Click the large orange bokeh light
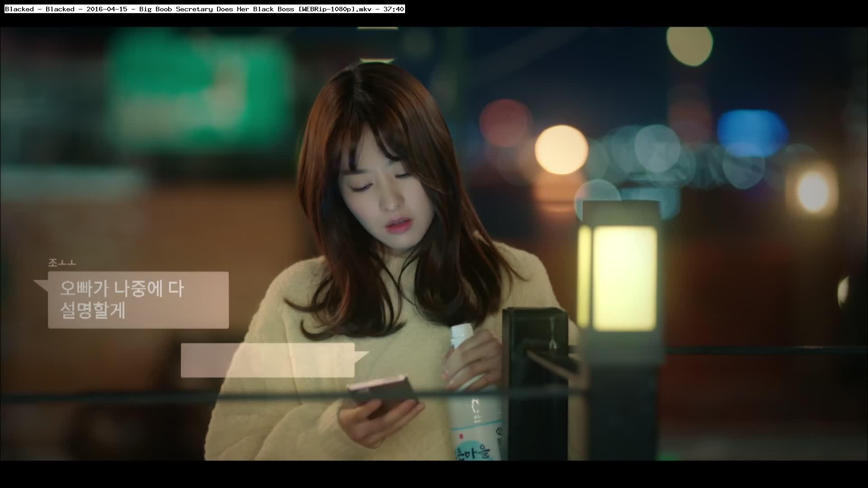This screenshot has width=868, height=488. click(x=561, y=150)
